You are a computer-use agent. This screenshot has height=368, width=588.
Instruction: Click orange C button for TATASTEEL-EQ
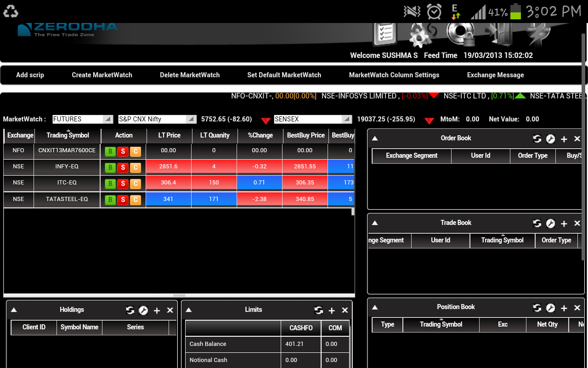point(135,200)
